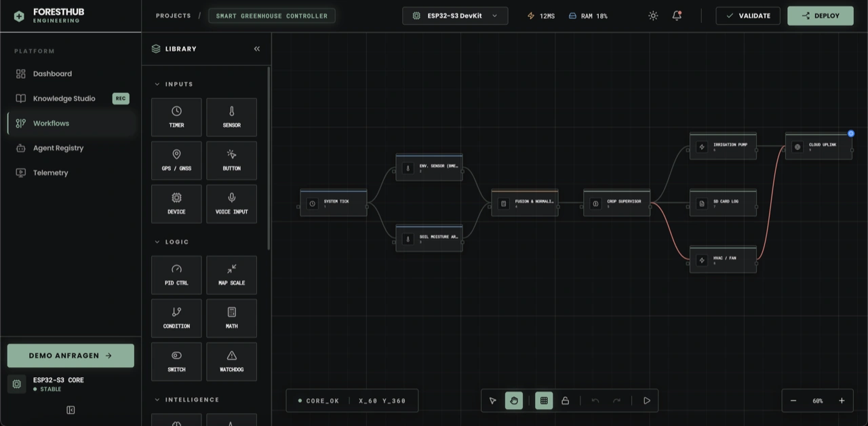
Task: Select the Timer input node
Action: [176, 117]
